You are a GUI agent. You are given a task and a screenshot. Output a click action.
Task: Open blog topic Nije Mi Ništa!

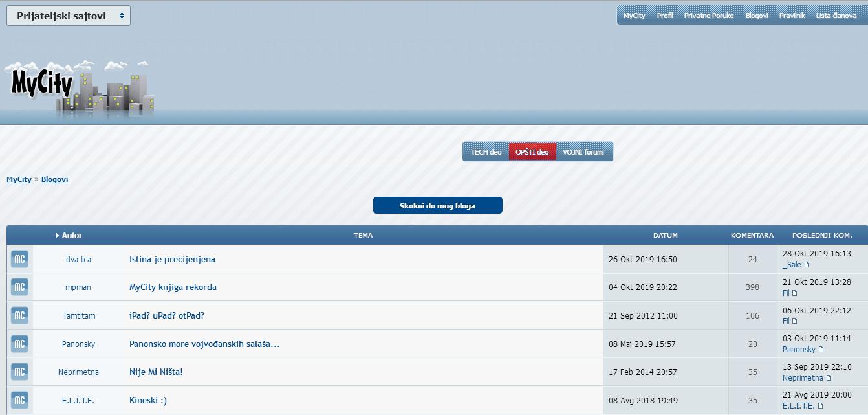click(156, 372)
